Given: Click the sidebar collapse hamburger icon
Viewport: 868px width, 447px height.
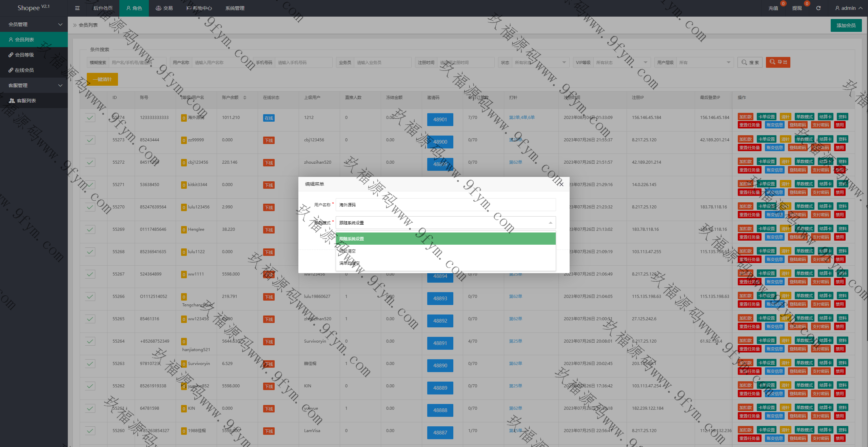Looking at the screenshot, I should [x=77, y=8].
